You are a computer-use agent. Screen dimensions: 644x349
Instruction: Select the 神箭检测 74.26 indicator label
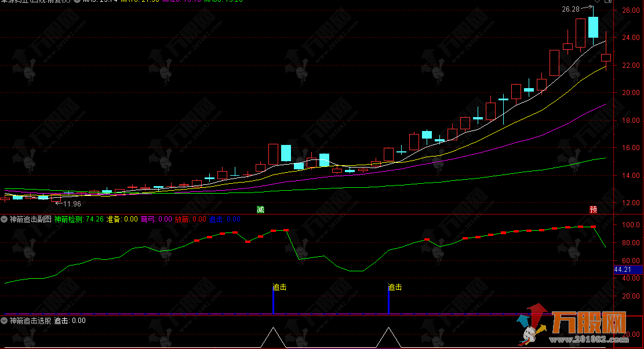79,219
